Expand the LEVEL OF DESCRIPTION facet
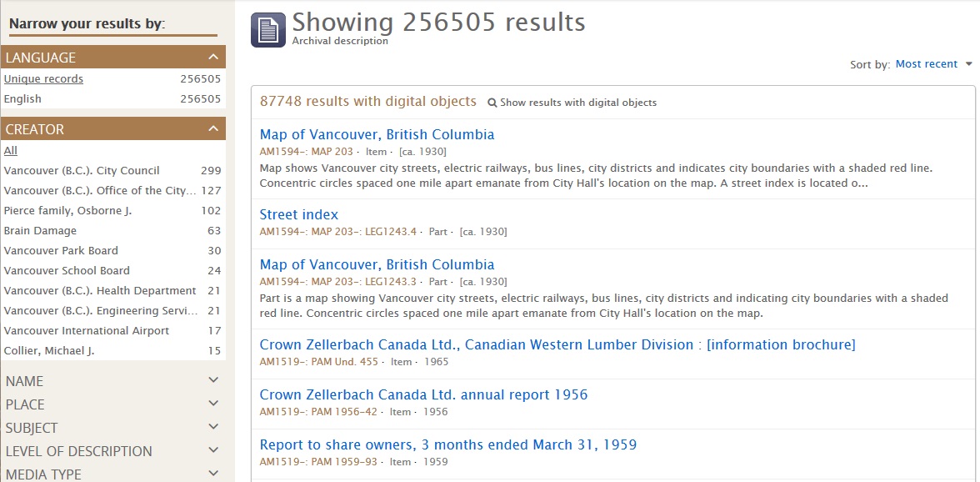Viewport: 980px width, 482px height. click(112, 451)
